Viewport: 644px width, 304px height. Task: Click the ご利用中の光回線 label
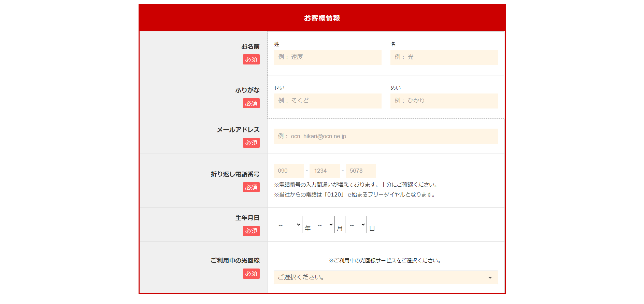[x=235, y=260]
